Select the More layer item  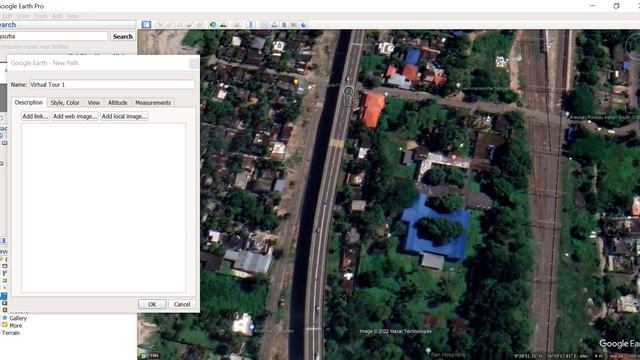pos(16,325)
